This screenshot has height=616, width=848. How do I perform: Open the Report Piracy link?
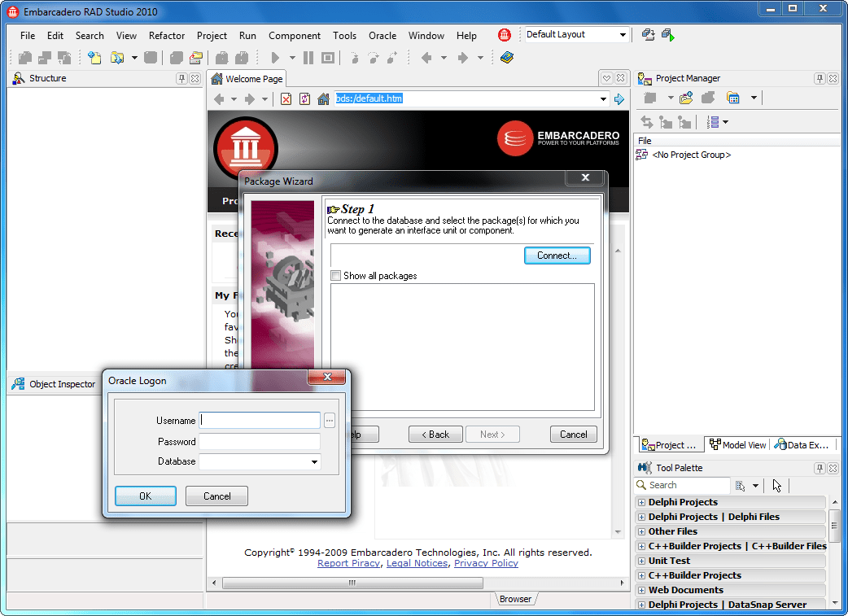point(348,562)
